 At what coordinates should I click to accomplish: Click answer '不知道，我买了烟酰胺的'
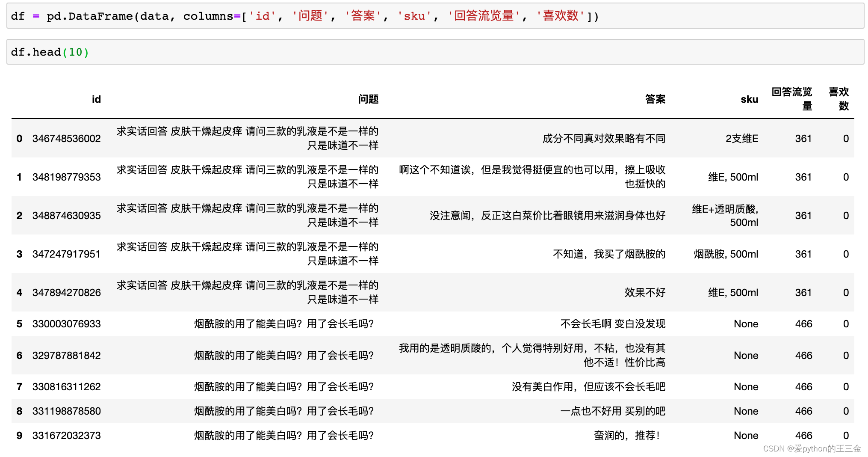point(609,254)
